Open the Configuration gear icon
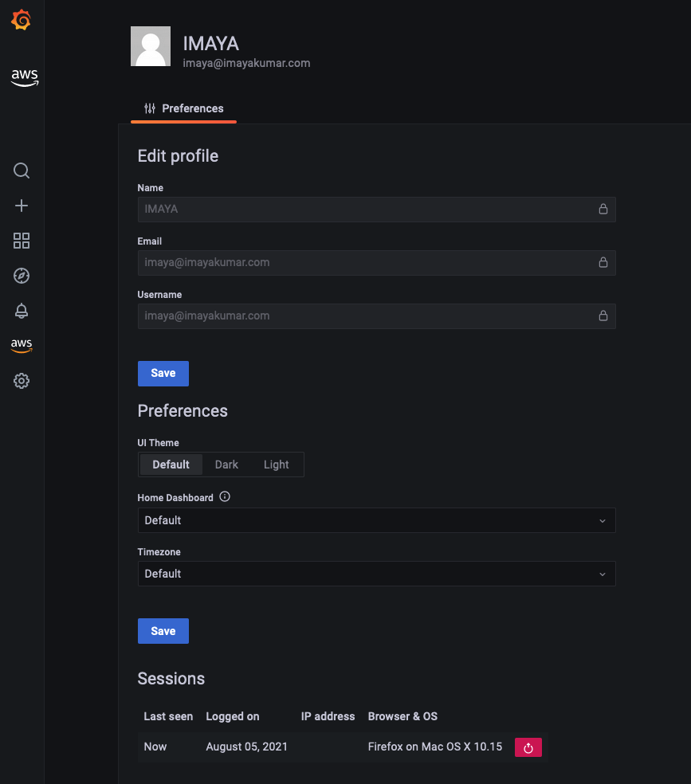 point(22,381)
